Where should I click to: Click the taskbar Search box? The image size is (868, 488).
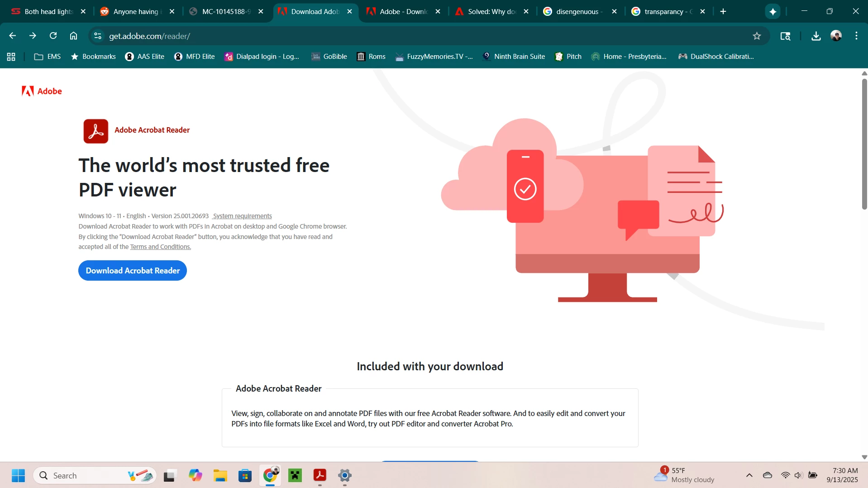click(x=95, y=475)
